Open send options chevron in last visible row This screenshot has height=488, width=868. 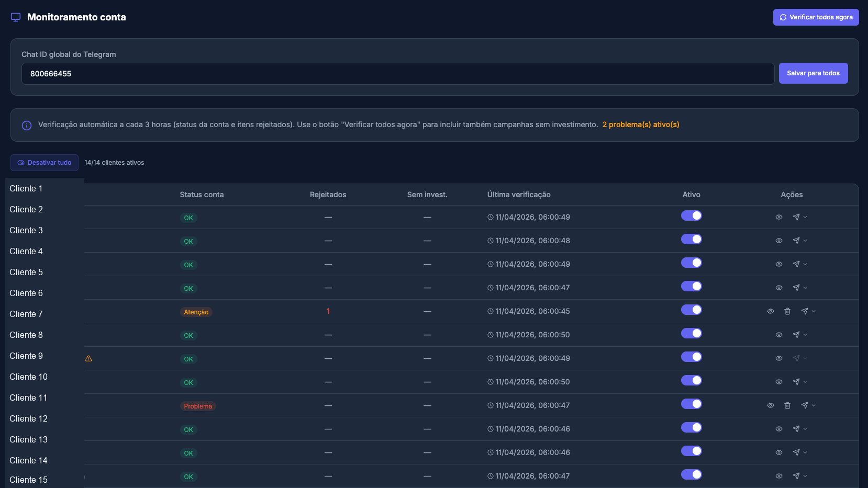click(805, 476)
